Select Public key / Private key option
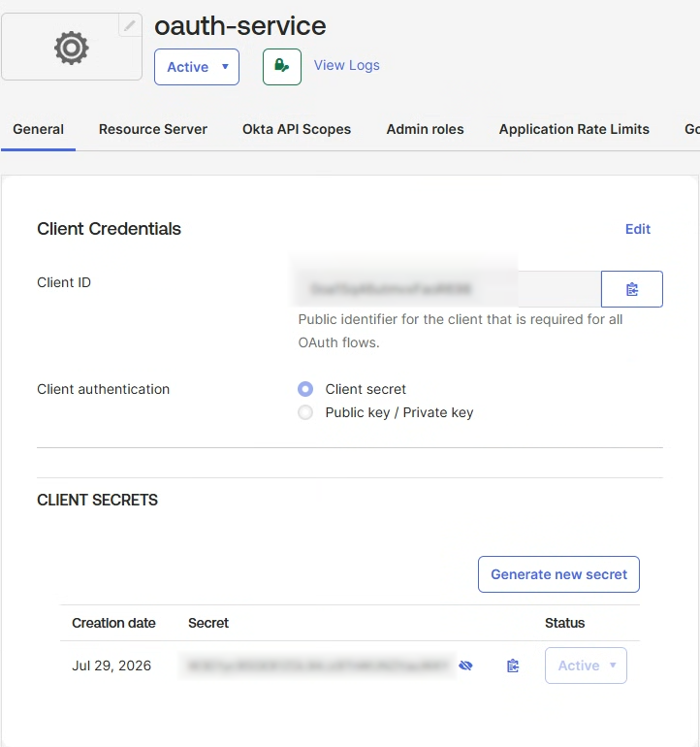700x747 pixels. (305, 412)
